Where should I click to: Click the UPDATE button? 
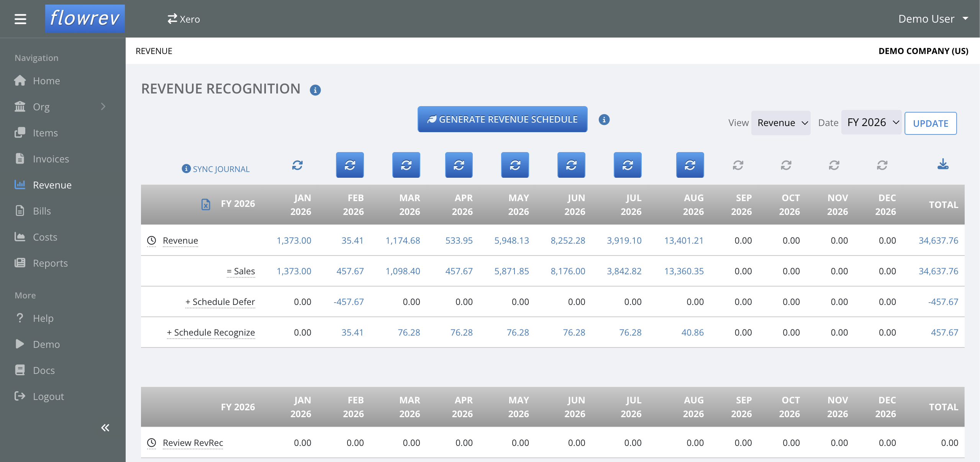[x=930, y=123]
